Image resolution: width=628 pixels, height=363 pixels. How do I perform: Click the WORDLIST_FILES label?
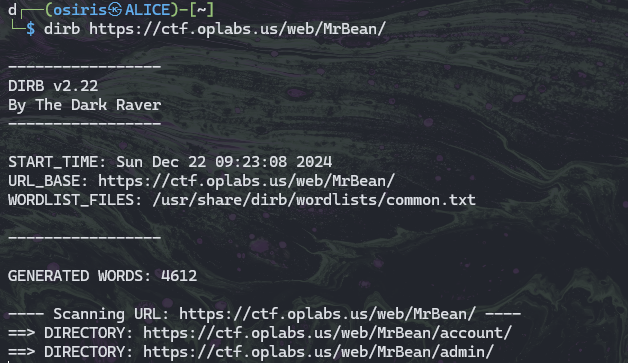click(x=75, y=200)
